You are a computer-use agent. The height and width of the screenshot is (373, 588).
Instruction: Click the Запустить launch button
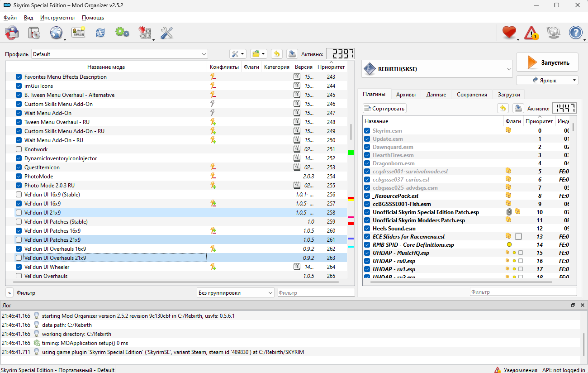point(547,62)
